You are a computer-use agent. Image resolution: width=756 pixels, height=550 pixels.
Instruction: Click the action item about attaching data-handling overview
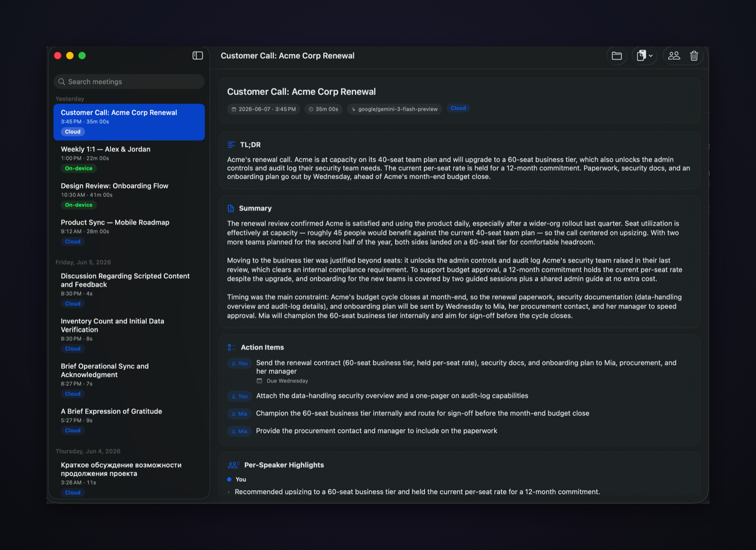click(x=392, y=396)
